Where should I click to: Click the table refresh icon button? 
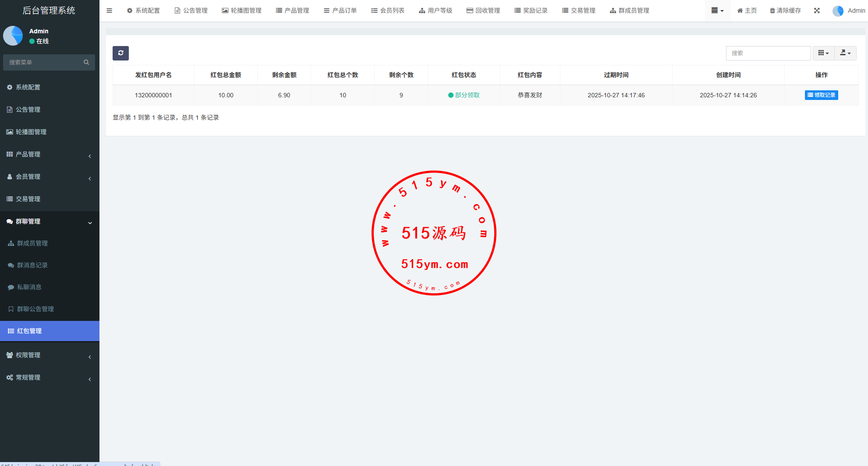click(x=120, y=53)
